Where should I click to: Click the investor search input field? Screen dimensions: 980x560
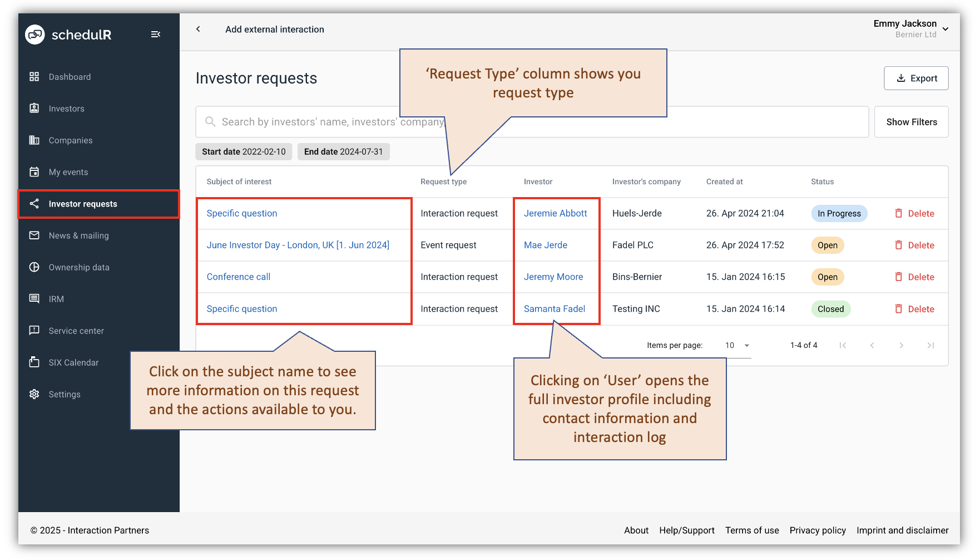coord(389,121)
